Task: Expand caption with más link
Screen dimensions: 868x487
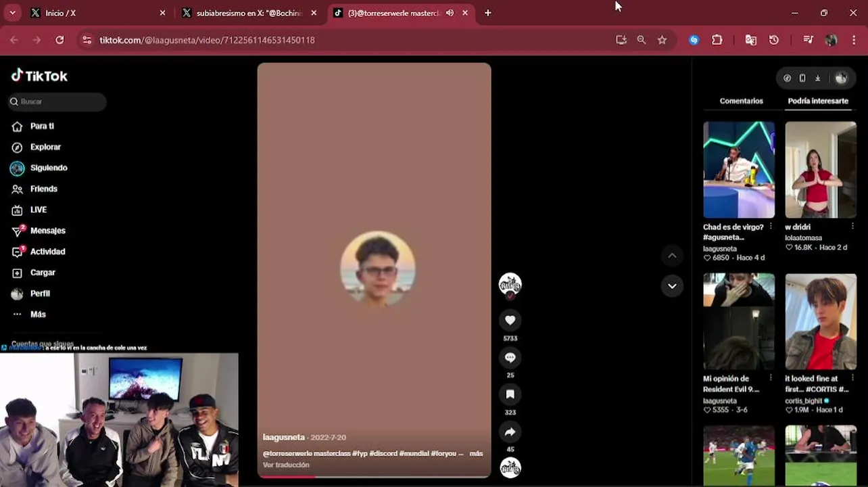Action: point(476,453)
